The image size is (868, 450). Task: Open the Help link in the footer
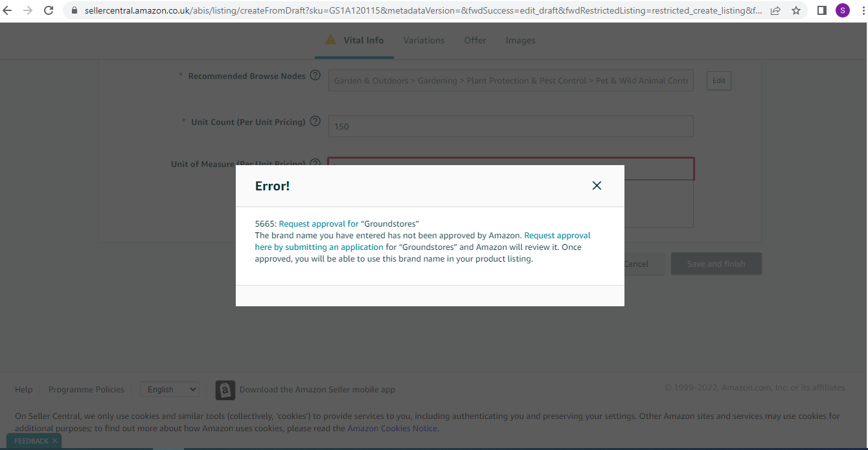tap(24, 389)
